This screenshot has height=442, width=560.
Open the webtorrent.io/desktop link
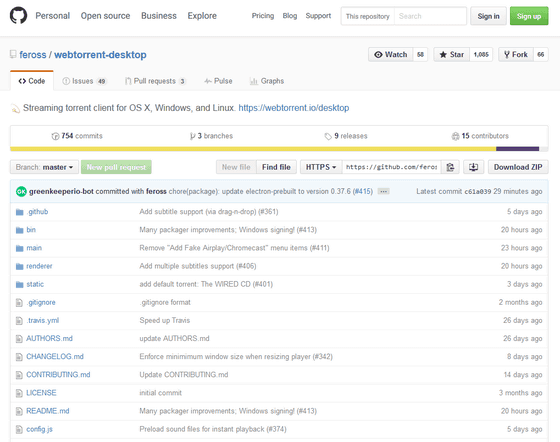pyautogui.click(x=294, y=108)
